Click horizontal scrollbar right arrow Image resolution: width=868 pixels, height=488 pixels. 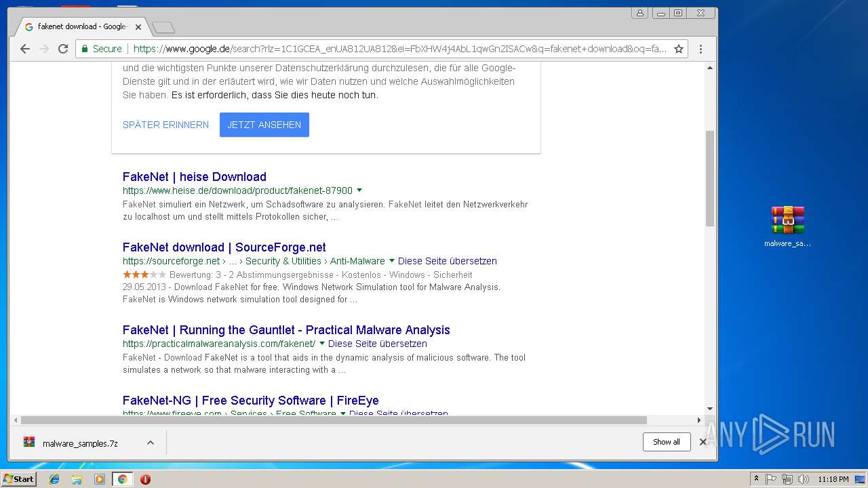coord(699,420)
